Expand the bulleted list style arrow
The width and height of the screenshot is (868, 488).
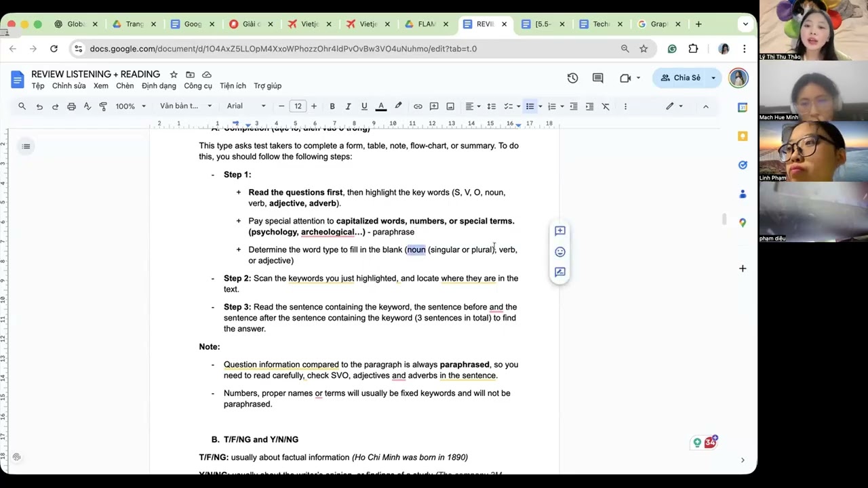click(540, 106)
